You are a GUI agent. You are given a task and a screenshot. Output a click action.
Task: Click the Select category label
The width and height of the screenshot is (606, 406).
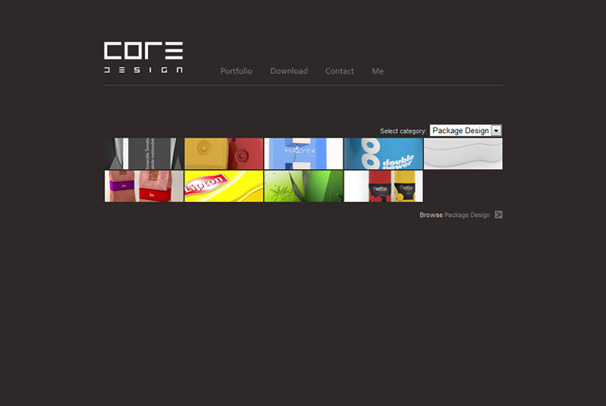click(403, 131)
